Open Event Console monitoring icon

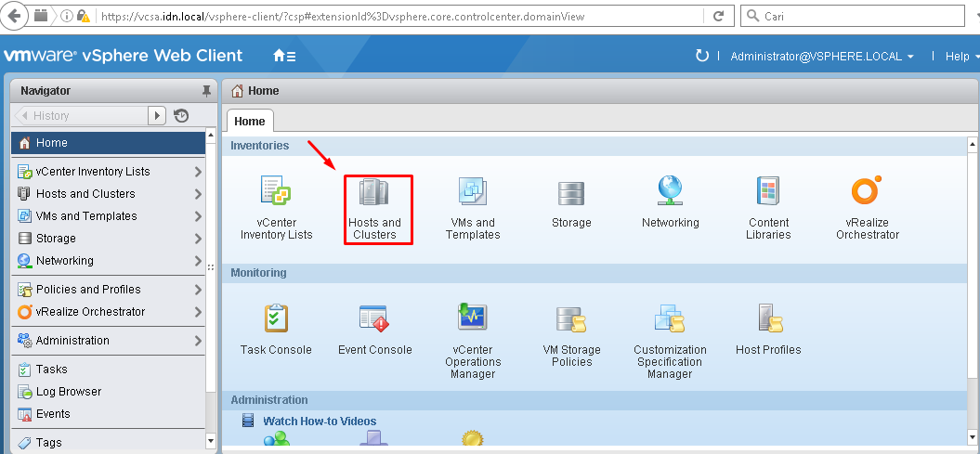[x=373, y=318]
